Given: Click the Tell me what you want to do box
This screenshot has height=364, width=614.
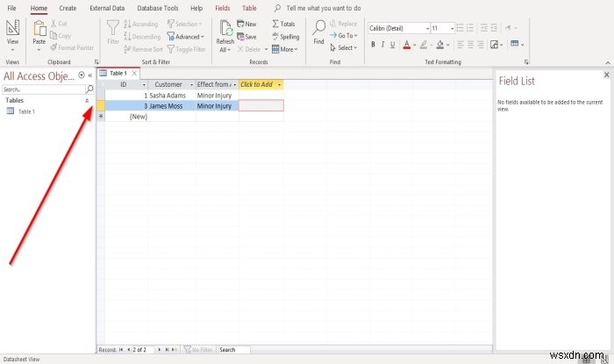Looking at the screenshot, I should (x=324, y=8).
